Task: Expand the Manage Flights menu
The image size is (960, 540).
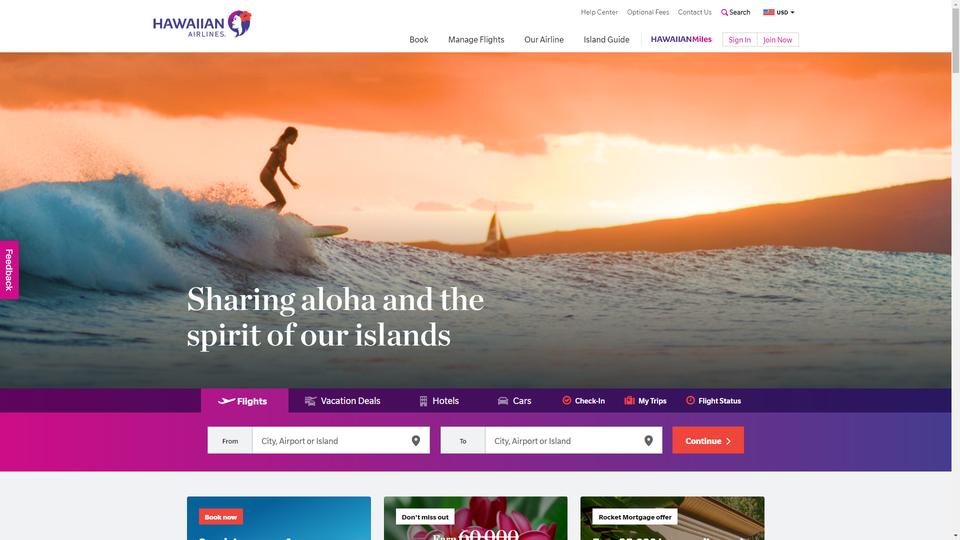Action: [x=476, y=40]
